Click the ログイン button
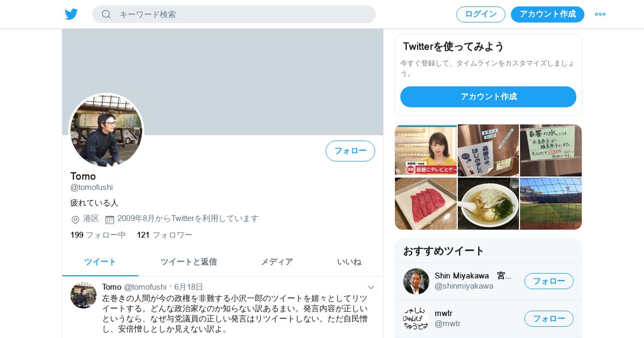 tap(481, 14)
